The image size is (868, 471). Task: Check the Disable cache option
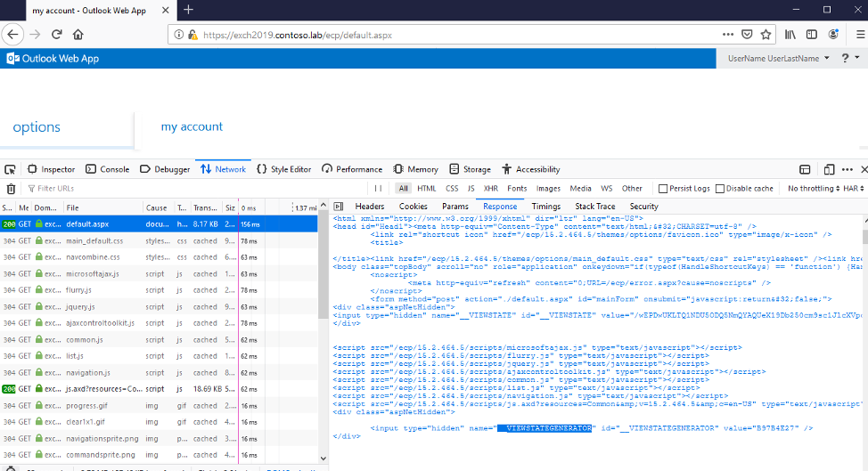tap(720, 189)
